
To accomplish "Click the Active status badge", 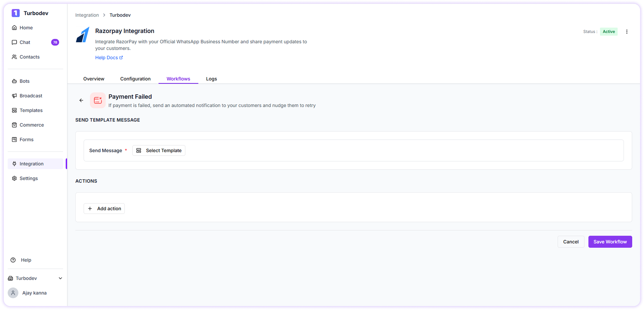I will coord(609,32).
